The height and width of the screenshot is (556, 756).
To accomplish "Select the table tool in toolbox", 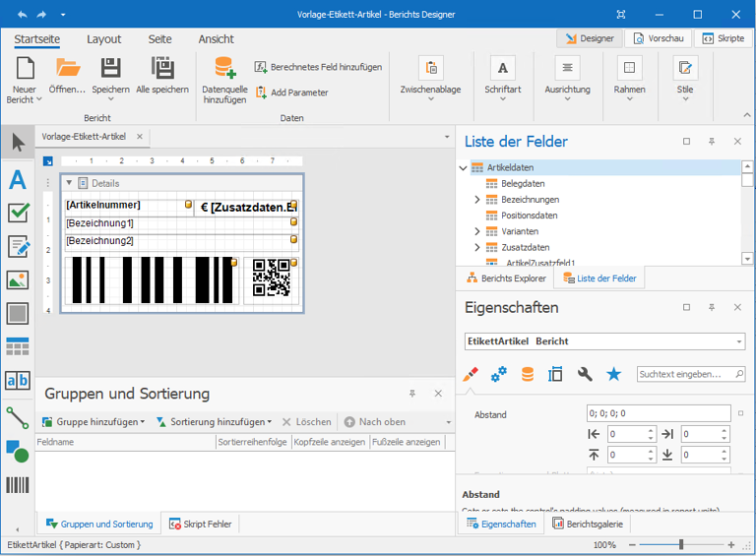I will click(18, 346).
